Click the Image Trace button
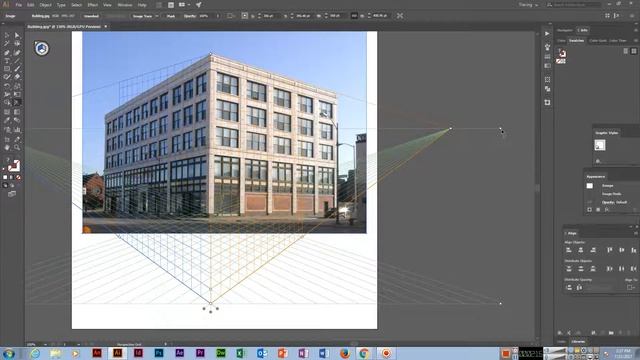640x360 pixels. 142,16
